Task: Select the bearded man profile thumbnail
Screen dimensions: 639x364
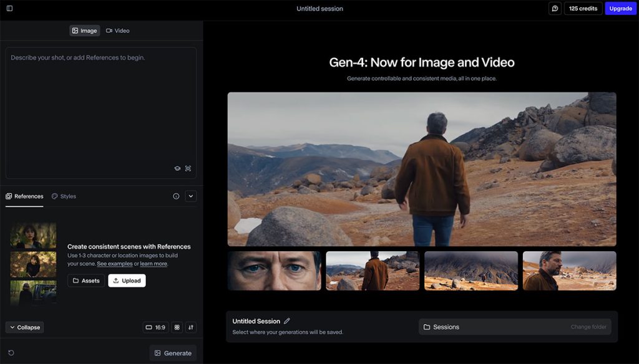Action: click(x=569, y=271)
